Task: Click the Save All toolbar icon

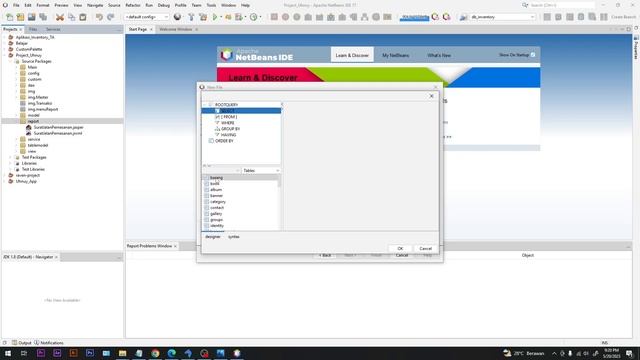Action: click(43, 17)
